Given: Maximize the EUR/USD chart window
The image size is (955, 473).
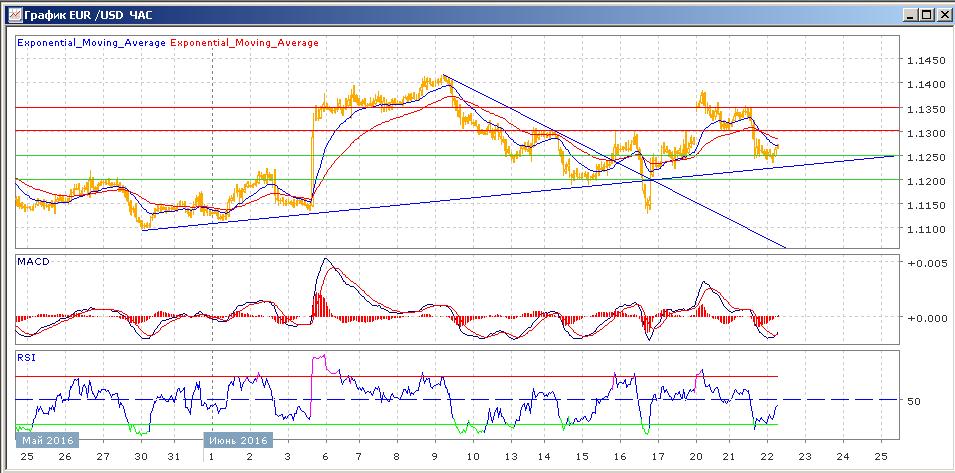Looking at the screenshot, I should 924,14.
